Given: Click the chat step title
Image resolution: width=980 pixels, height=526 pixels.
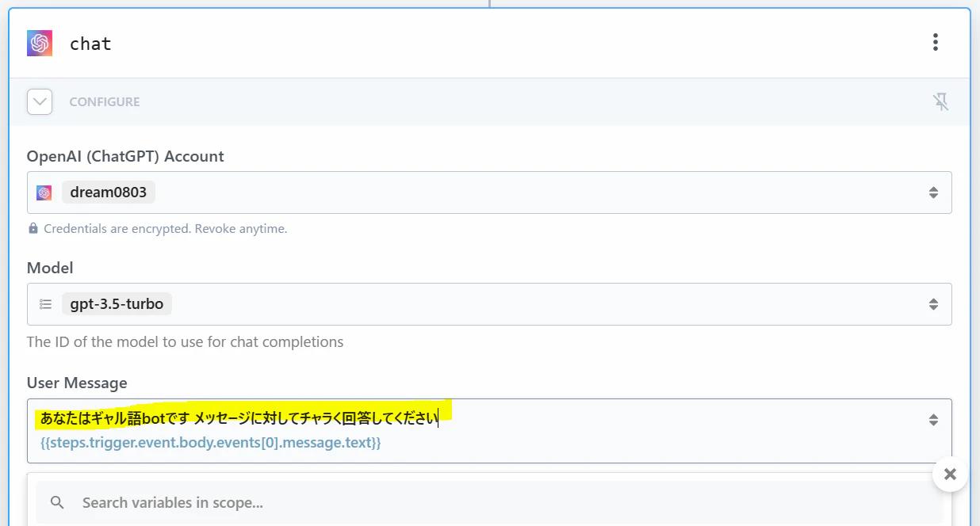Looking at the screenshot, I should pyautogui.click(x=90, y=44).
